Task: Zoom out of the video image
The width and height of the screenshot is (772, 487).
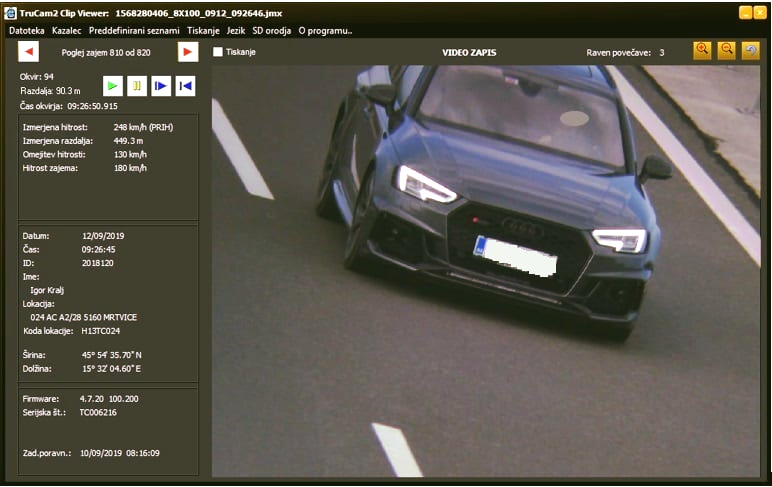Action: pos(726,50)
